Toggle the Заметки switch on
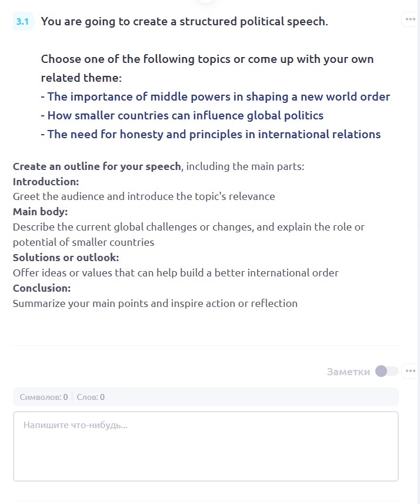 coord(386,371)
